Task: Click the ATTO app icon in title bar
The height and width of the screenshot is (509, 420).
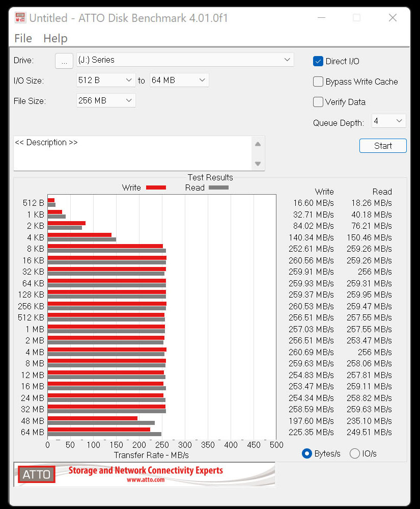Action: pos(20,18)
